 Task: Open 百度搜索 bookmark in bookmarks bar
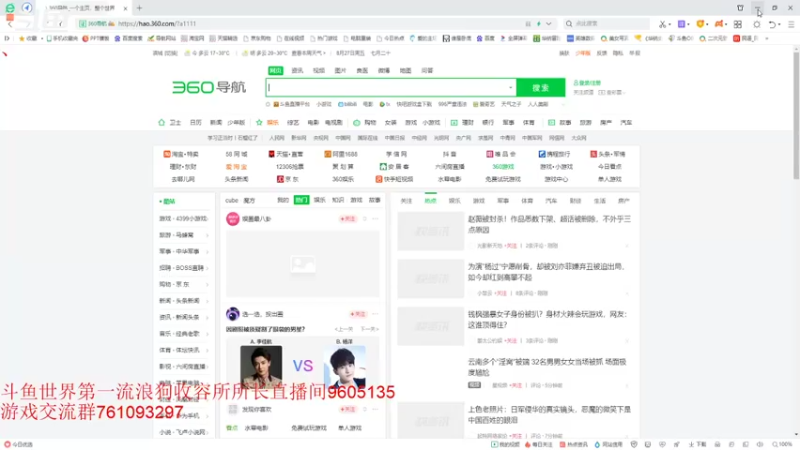tap(129, 38)
